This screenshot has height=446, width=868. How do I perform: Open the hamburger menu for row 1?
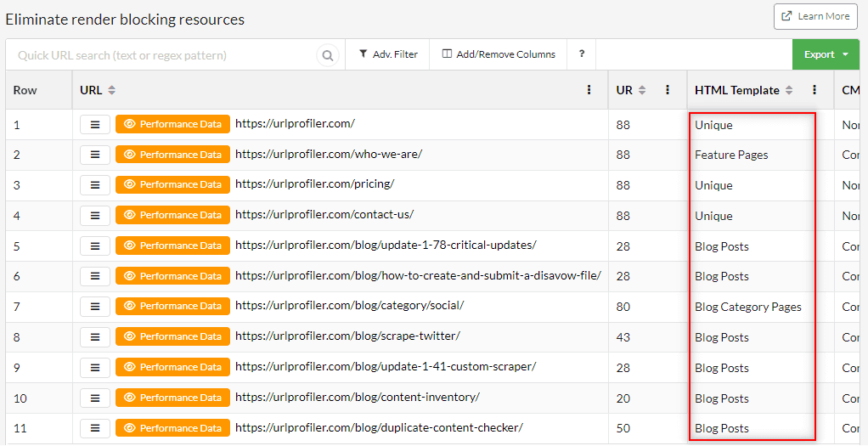tap(95, 125)
